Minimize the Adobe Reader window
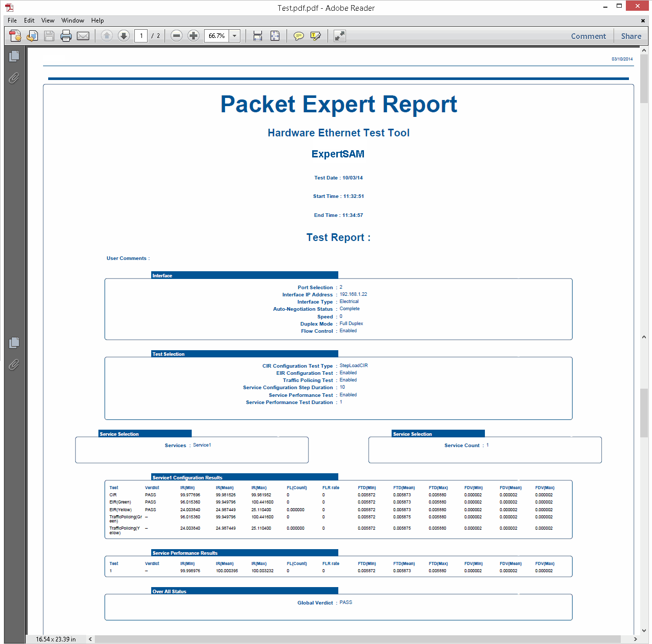Viewport: 652px width, 644px height. [x=605, y=7]
